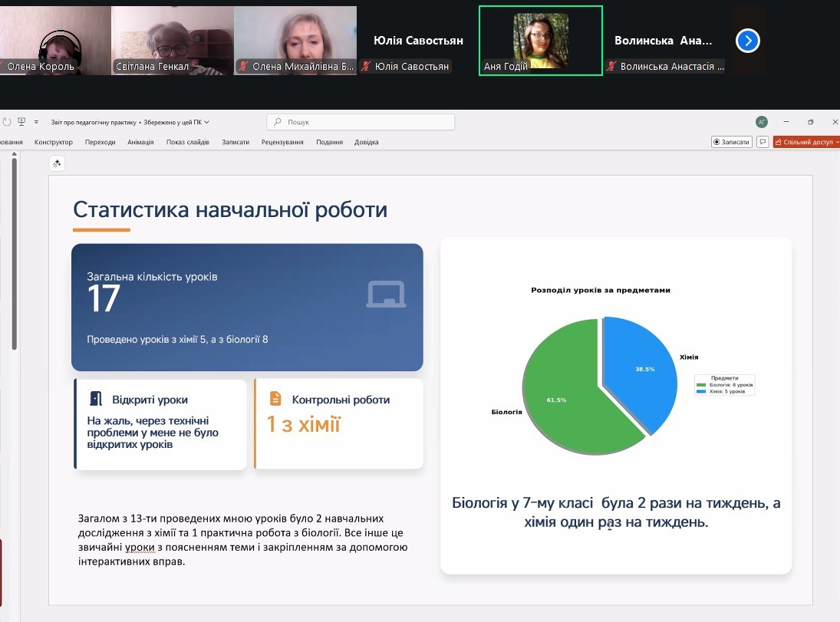Click the repeat/redo icon in title bar
The height and width of the screenshot is (622, 840).
[7, 122]
